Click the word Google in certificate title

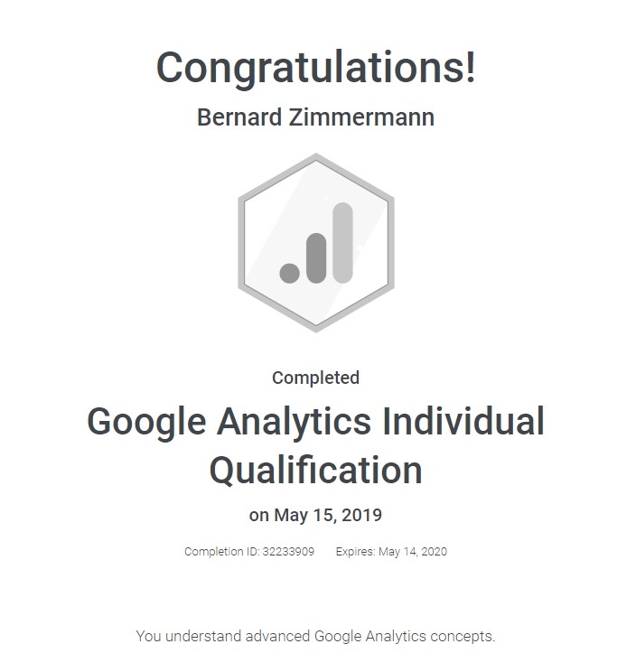tap(146, 422)
